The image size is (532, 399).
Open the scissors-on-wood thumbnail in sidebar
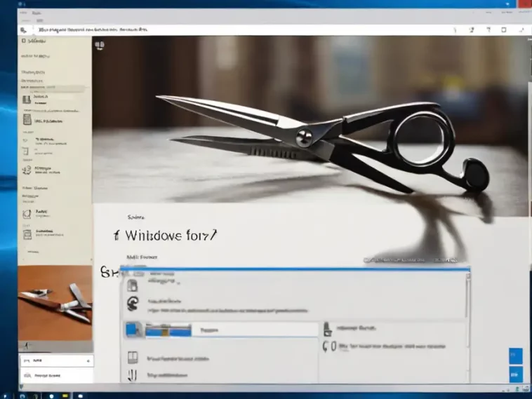tap(55, 303)
